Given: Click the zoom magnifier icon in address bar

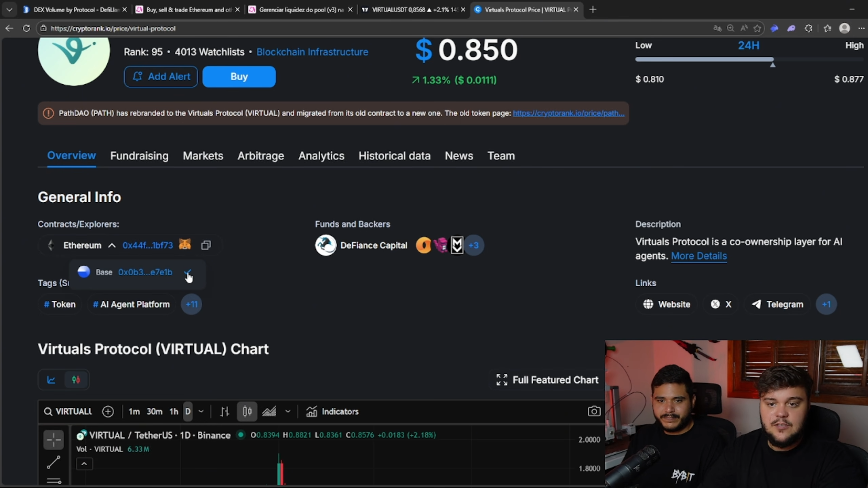Looking at the screenshot, I should [730, 28].
